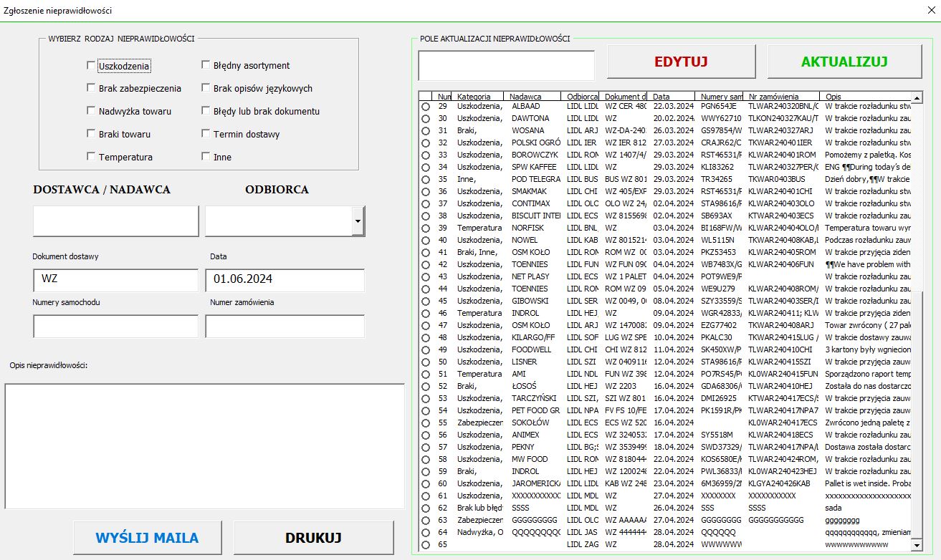Focus the Numer zamówienia field
941x560 pixels.
(x=285, y=327)
